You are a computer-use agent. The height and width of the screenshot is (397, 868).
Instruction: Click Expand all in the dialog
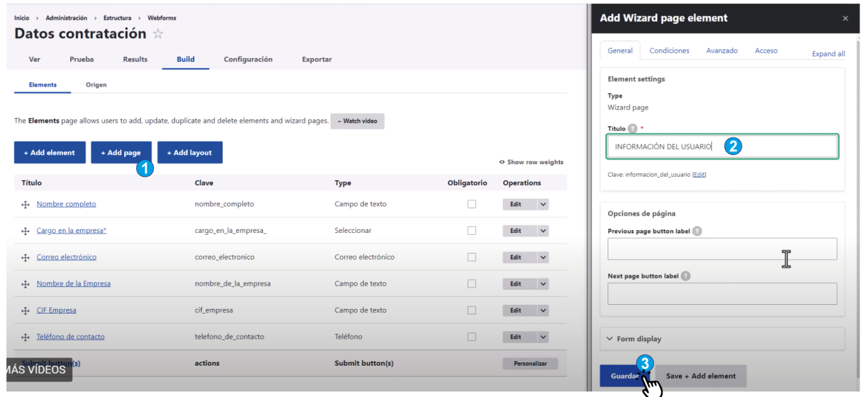point(828,54)
